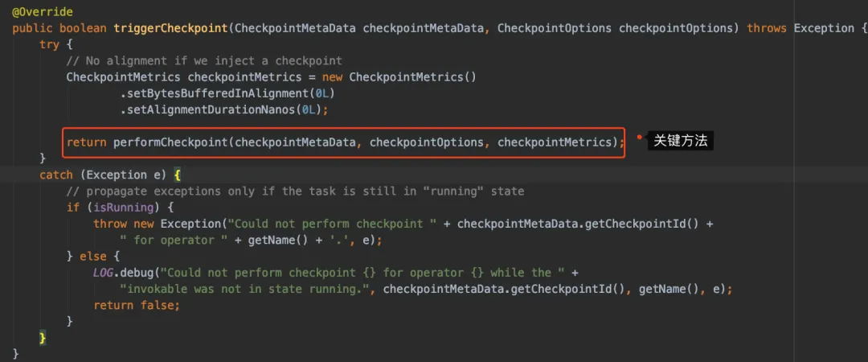Viewport: 868px width, 362px height.
Task: Click the @Override annotation
Action: [x=42, y=11]
